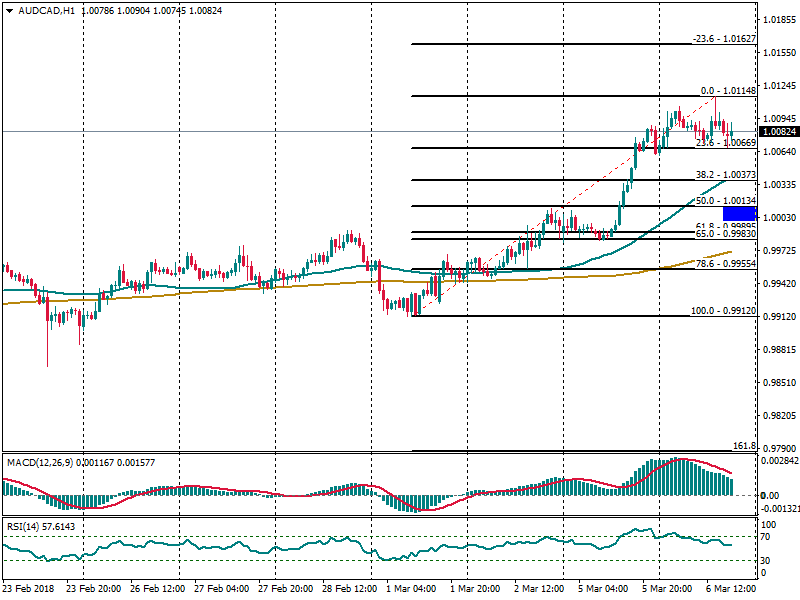Click the 23 Feb 2018 date on time axis
This screenshot has width=800, height=600.
26,589
